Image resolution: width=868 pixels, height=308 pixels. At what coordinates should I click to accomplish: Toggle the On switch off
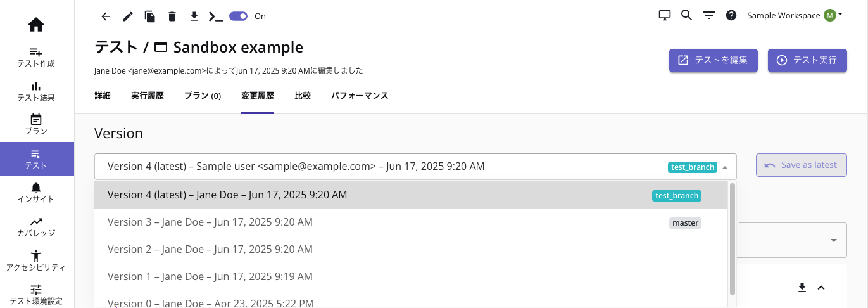click(238, 16)
